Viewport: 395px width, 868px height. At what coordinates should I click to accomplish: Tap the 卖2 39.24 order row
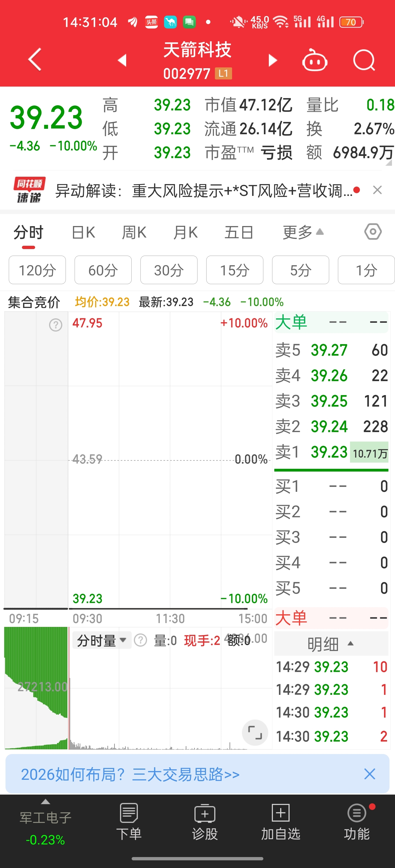(x=331, y=426)
